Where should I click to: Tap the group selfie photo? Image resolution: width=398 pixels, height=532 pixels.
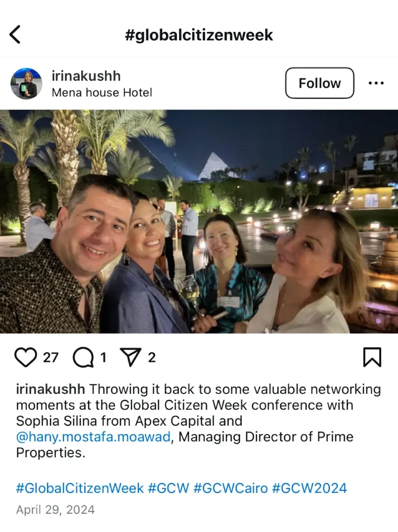[199, 222]
